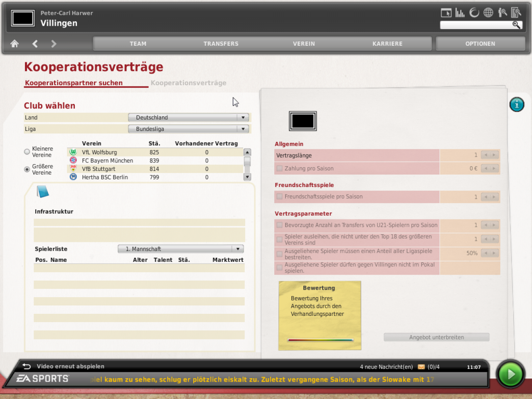Image resolution: width=532 pixels, height=399 pixels.
Task: Increase Zahlung pro Saison amount
Action: [x=494, y=168]
